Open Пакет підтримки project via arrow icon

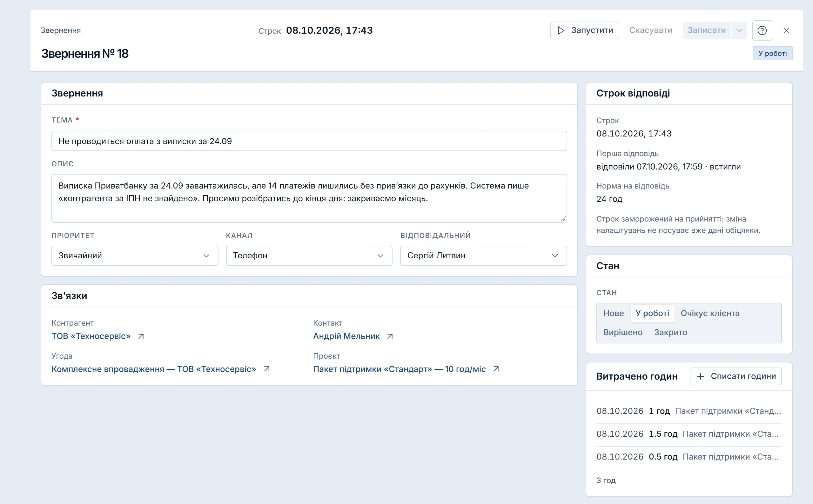pyautogui.click(x=496, y=369)
